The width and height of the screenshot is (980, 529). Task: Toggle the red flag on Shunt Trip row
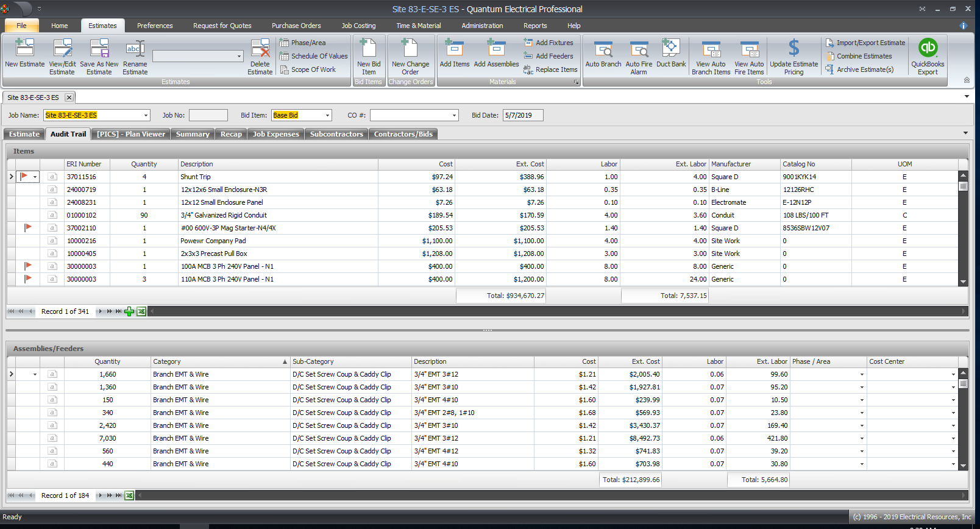[x=24, y=177]
